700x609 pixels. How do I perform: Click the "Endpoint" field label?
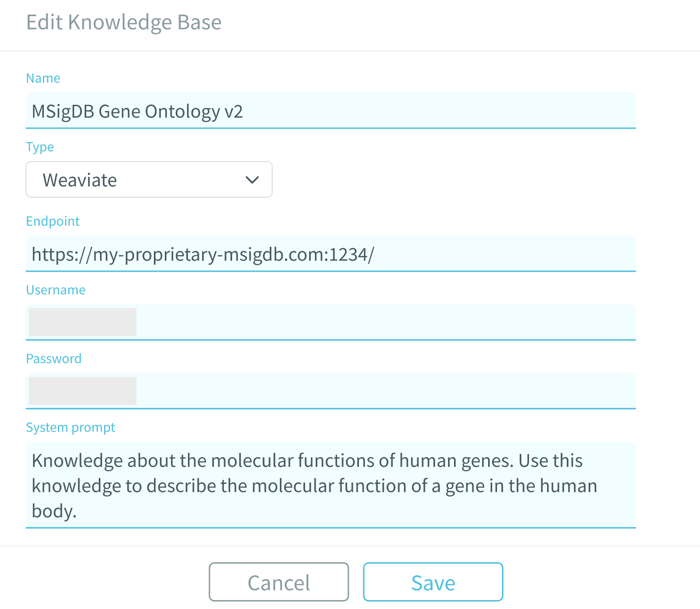point(52,221)
